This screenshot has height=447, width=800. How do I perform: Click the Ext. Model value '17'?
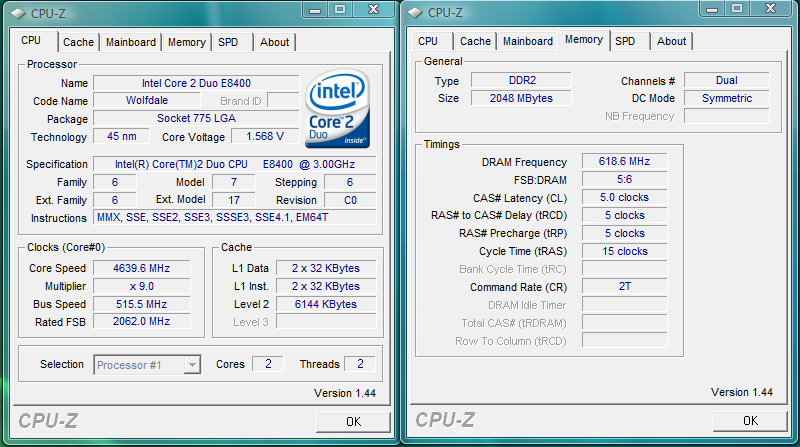click(x=234, y=200)
